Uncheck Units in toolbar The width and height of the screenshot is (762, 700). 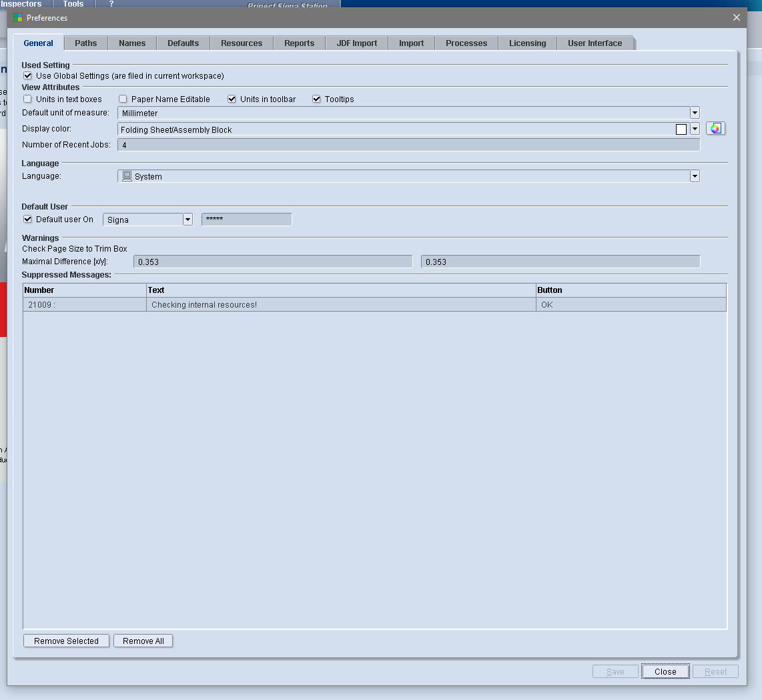[232, 99]
